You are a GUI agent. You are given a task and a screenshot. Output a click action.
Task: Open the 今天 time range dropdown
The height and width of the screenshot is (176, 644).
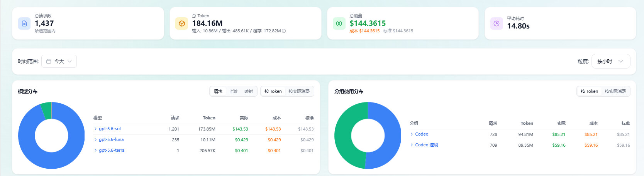(59, 61)
